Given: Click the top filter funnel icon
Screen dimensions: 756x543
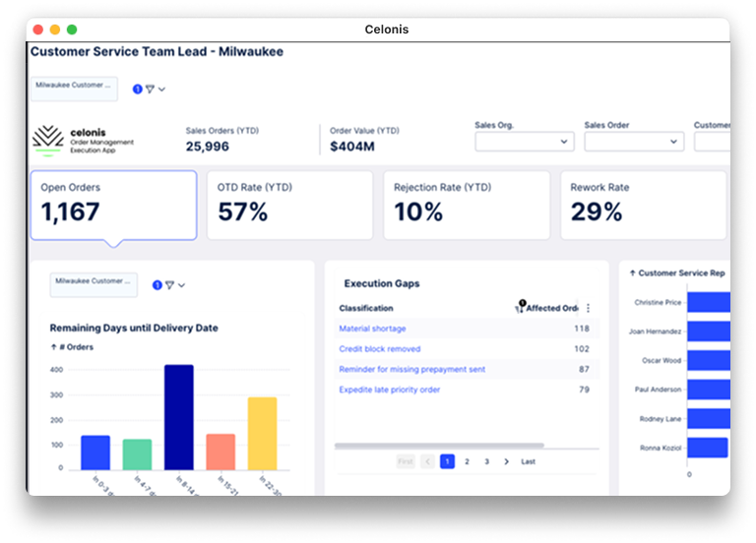Looking at the screenshot, I should (x=150, y=90).
